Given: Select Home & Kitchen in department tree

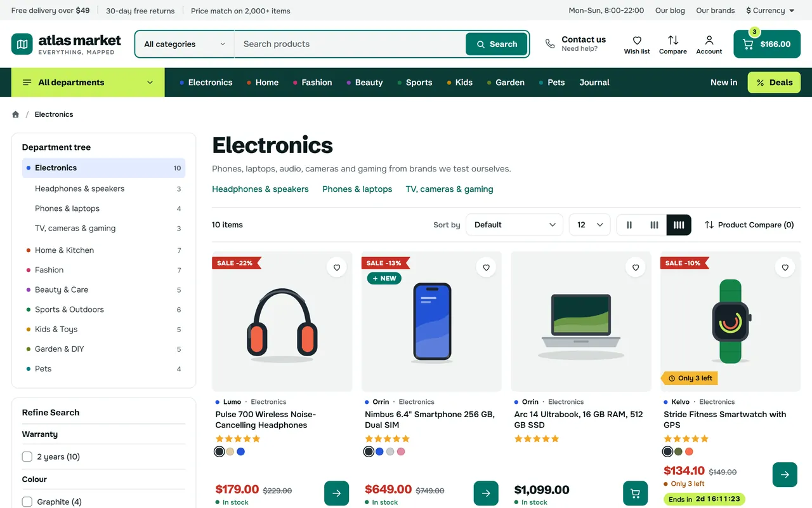Looking at the screenshot, I should (x=103, y=250).
